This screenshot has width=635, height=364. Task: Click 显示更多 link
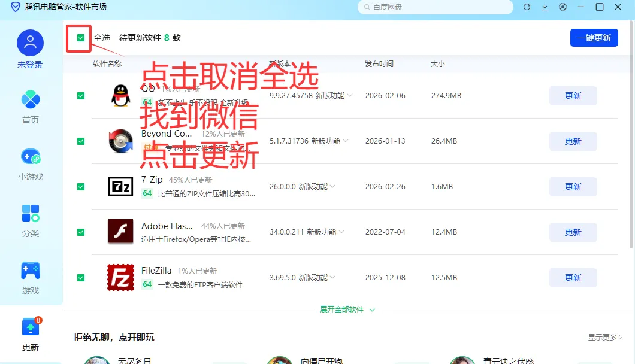tap(605, 337)
